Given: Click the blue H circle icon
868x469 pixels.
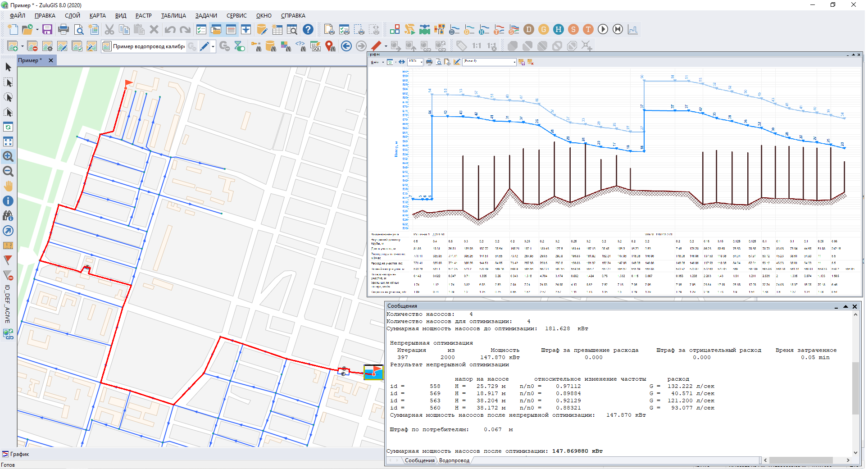Looking at the screenshot, I should 559,30.
